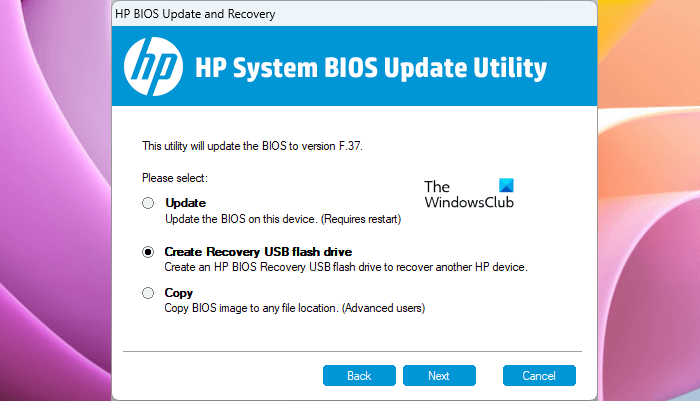Click the horizontal separator line above the buttons
The width and height of the screenshot is (700, 401).
pos(352,351)
